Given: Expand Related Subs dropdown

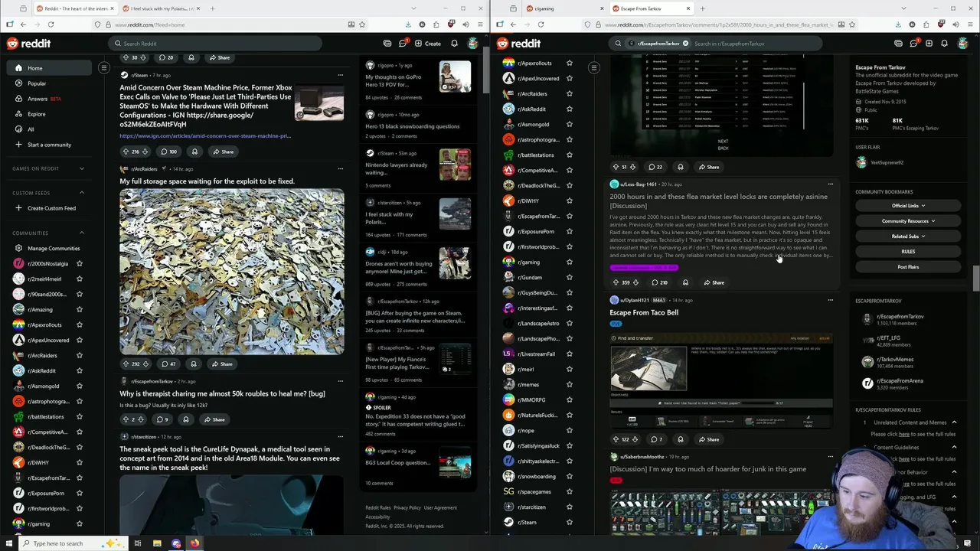Looking at the screenshot, I should point(908,236).
